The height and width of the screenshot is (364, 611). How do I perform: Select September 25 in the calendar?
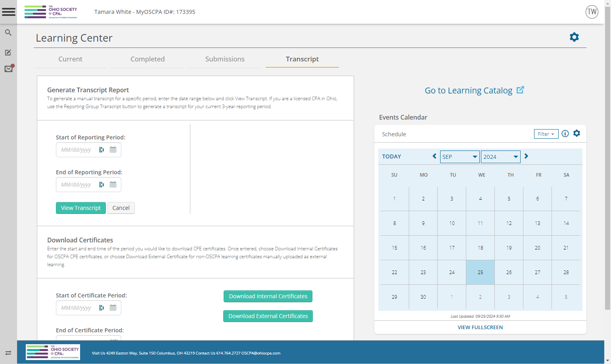click(480, 273)
